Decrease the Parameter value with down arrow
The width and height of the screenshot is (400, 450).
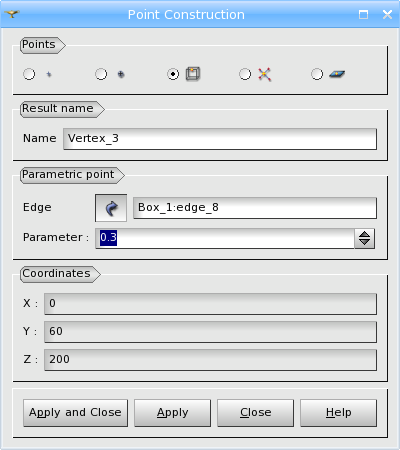365,243
